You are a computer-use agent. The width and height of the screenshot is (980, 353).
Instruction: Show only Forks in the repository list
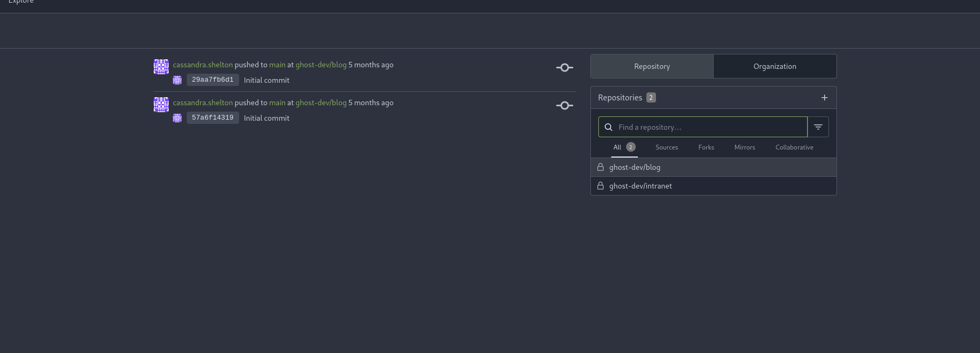click(x=706, y=147)
